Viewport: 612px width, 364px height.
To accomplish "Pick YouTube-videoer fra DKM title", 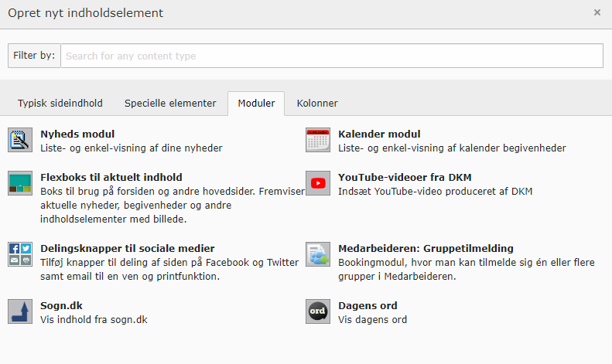I will [405, 178].
